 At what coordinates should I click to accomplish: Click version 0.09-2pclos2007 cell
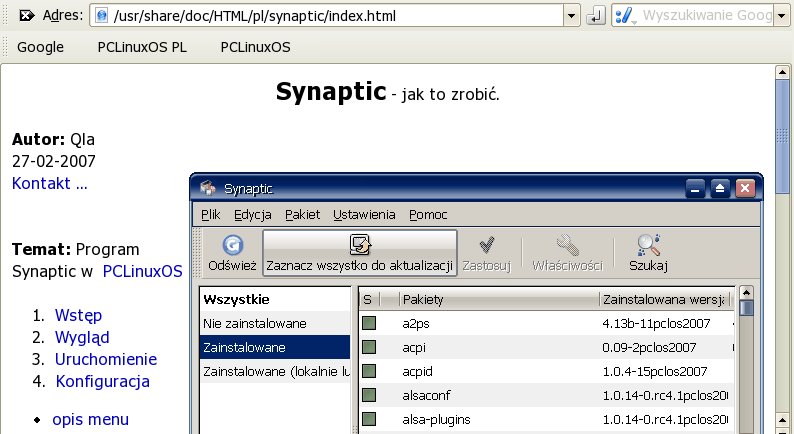649,348
